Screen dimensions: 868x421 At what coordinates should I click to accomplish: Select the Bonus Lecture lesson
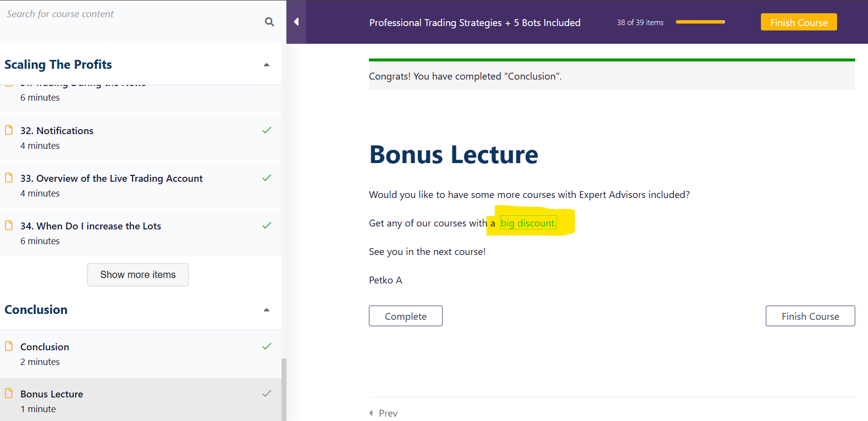(140, 400)
